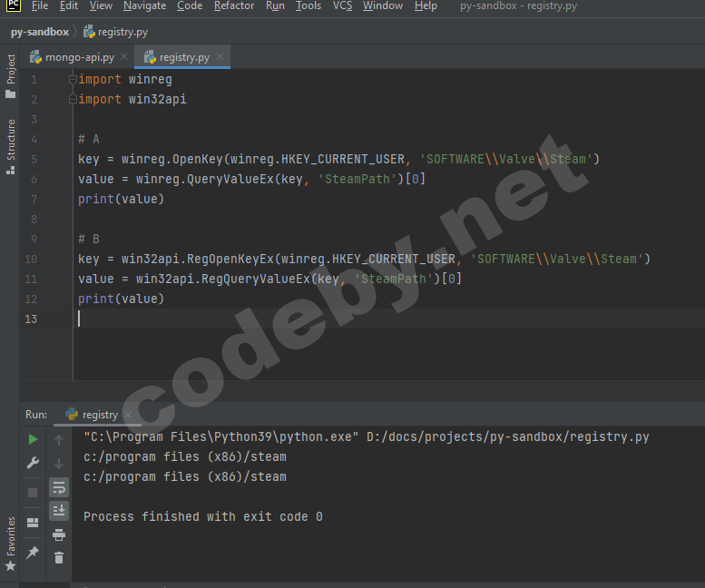Expand the Favorites tool window
The image size is (705, 588).
(x=11, y=543)
